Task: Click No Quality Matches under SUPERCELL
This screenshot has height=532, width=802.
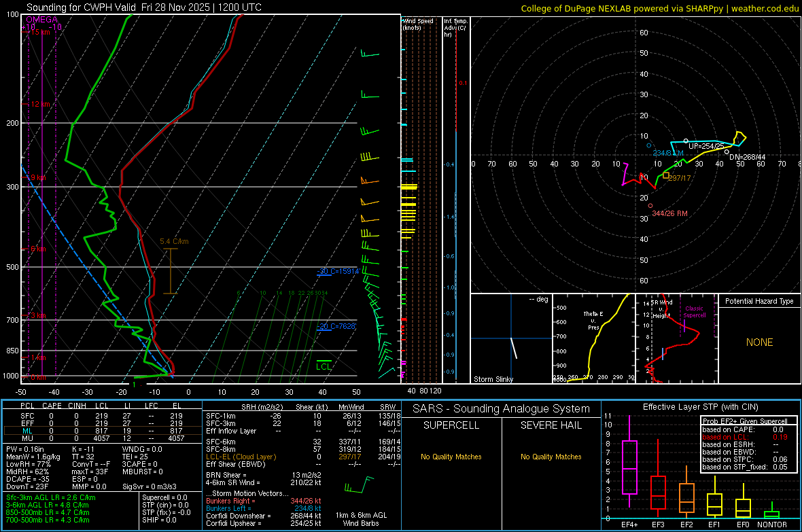Action: coord(451,457)
